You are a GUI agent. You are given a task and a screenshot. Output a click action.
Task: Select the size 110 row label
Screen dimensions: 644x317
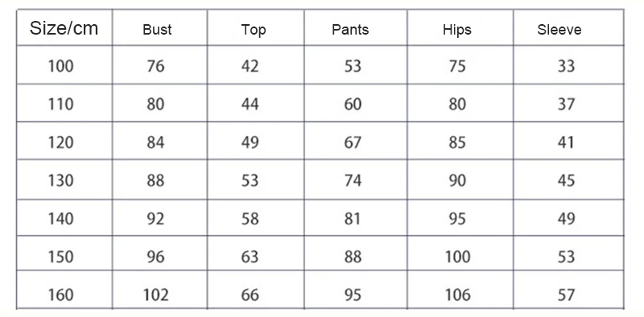[x=61, y=104]
